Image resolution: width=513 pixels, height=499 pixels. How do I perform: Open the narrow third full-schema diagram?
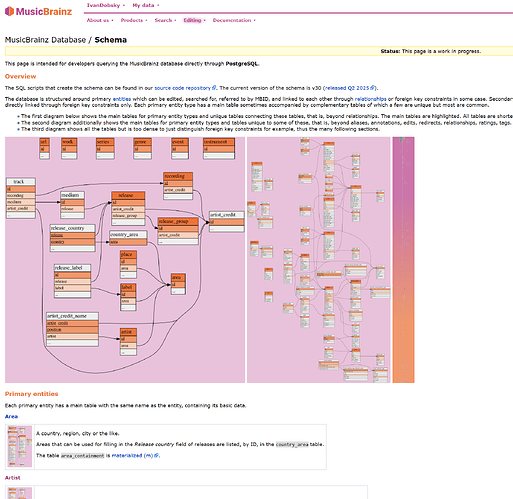point(403,260)
